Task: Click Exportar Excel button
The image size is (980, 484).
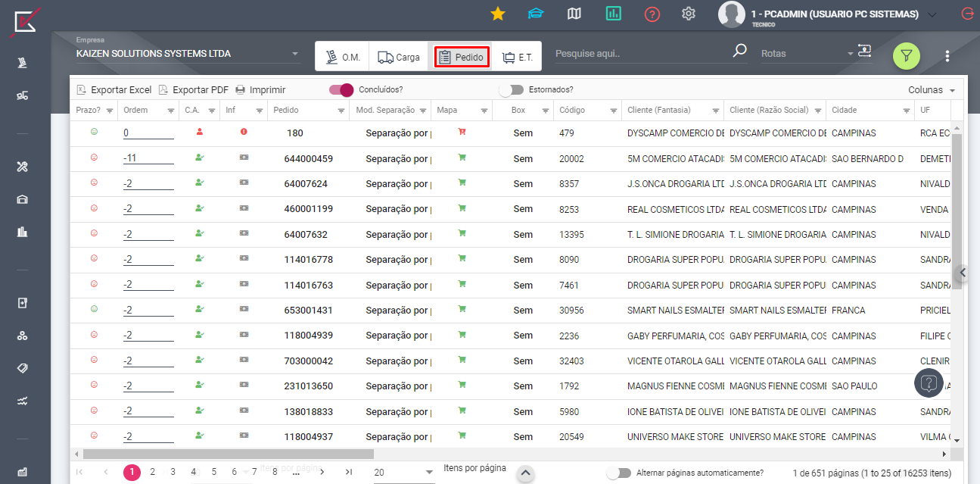Action: [114, 90]
